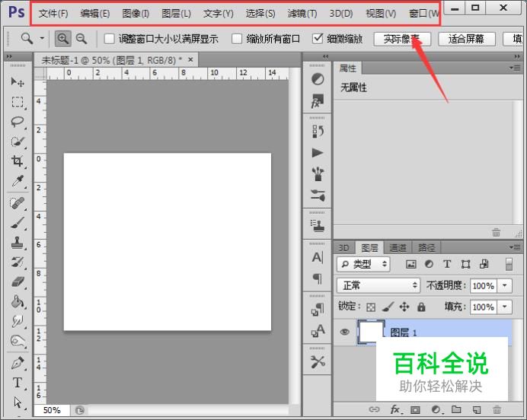
Task: Add layer style fx button
Action: click(395, 409)
